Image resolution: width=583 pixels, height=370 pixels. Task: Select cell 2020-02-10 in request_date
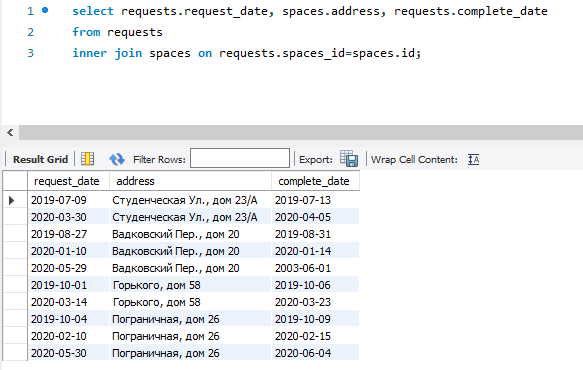click(68, 336)
